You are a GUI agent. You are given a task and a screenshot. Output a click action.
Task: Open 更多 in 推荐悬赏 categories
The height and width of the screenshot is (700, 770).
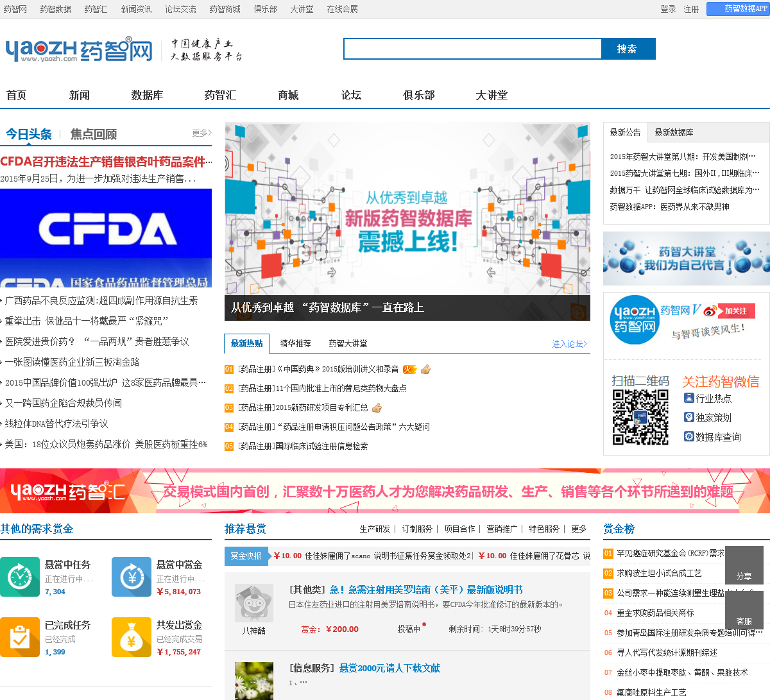pyautogui.click(x=579, y=529)
